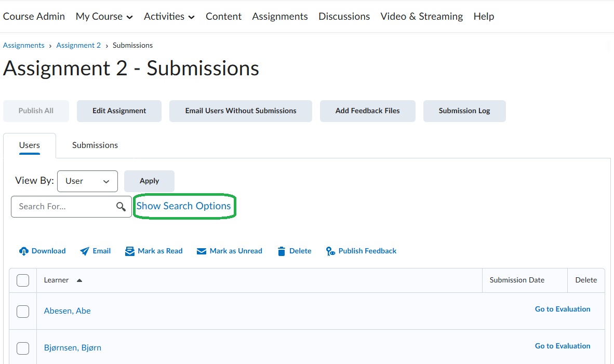The image size is (614, 364).
Task: Sort by Learner using the arrow icon
Action: (x=79, y=280)
